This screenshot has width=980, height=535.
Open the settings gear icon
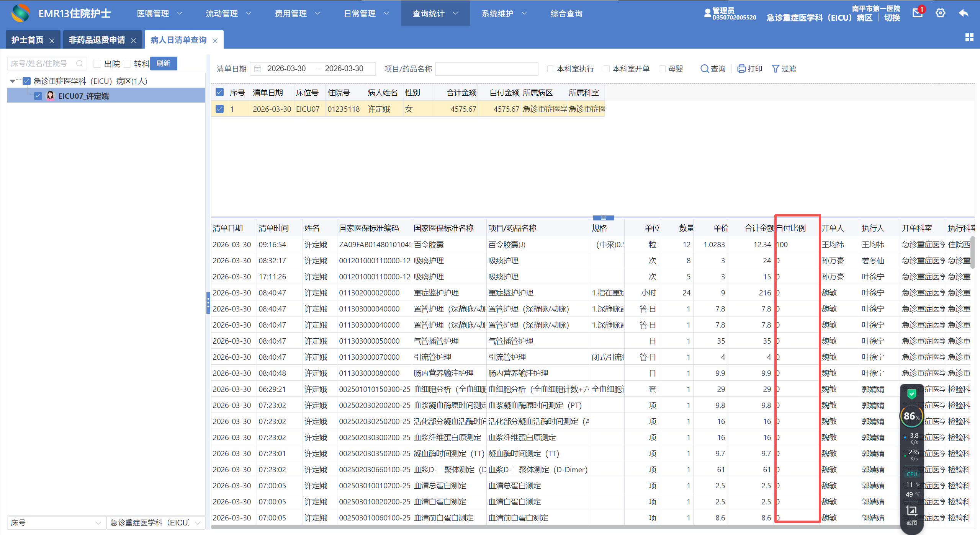(940, 13)
